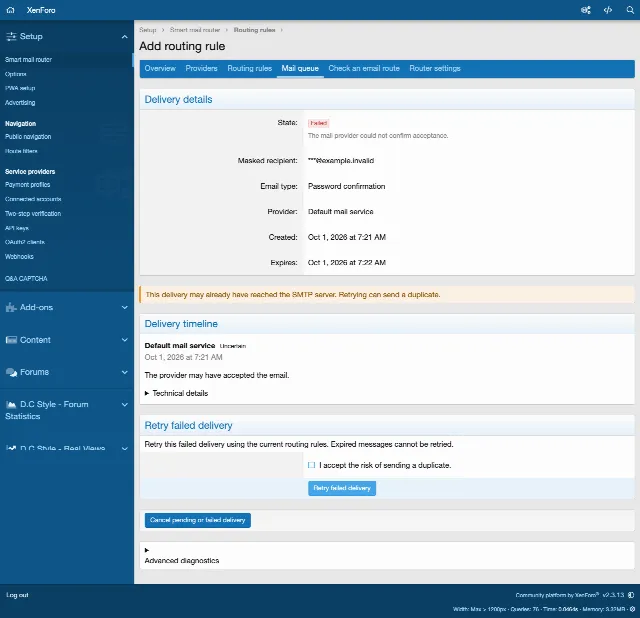
Task: Switch to the Overview tab
Action: tap(160, 69)
